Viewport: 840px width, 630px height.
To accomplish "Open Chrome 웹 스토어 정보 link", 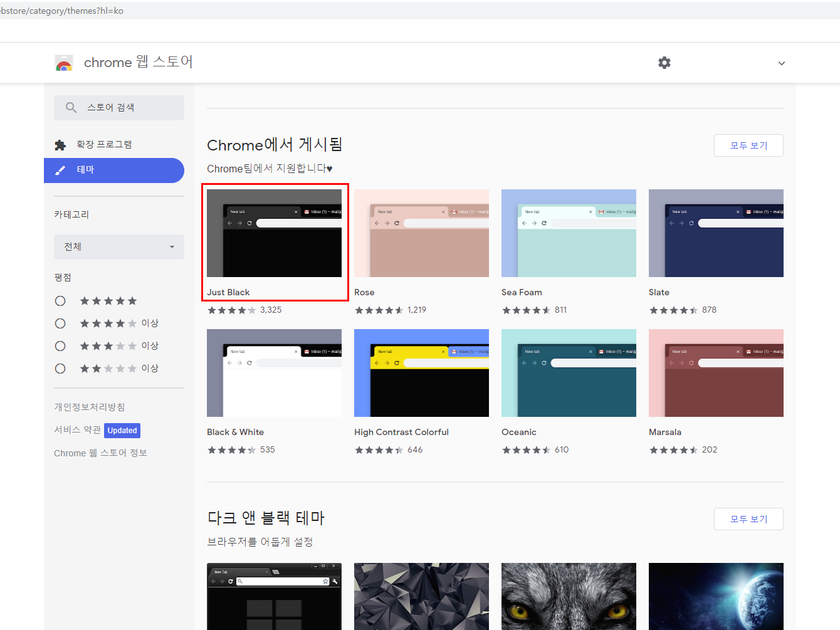I will point(100,453).
